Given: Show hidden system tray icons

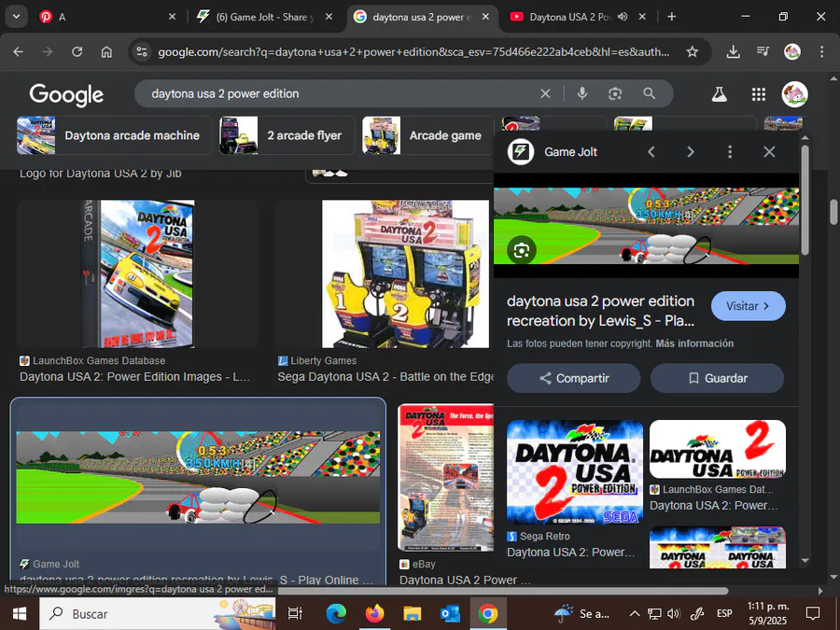Looking at the screenshot, I should [635, 613].
